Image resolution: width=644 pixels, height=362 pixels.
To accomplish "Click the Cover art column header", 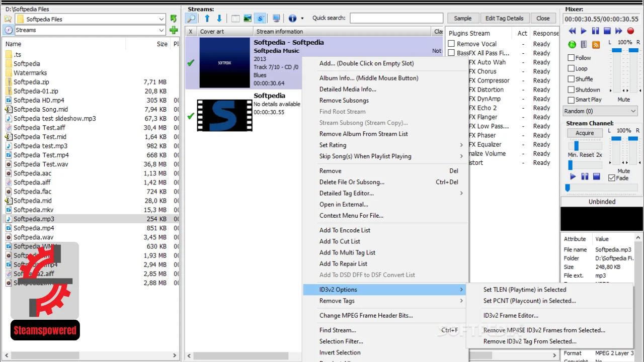I will [x=224, y=31].
